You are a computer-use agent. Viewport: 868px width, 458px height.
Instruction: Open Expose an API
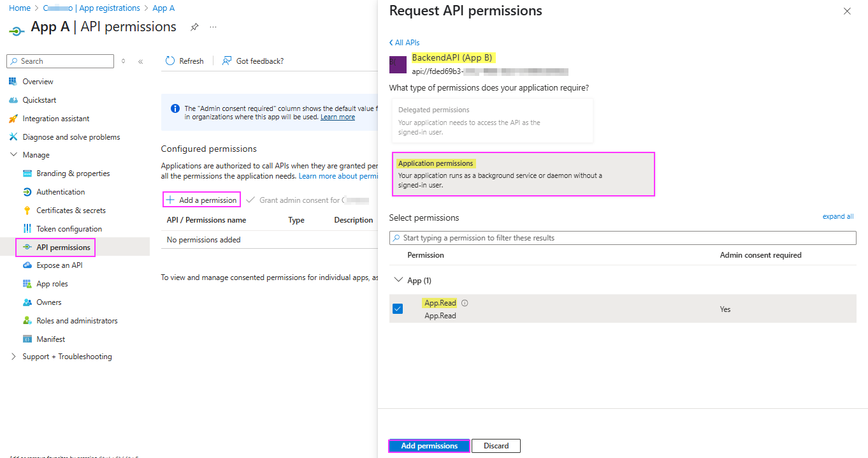click(60, 265)
